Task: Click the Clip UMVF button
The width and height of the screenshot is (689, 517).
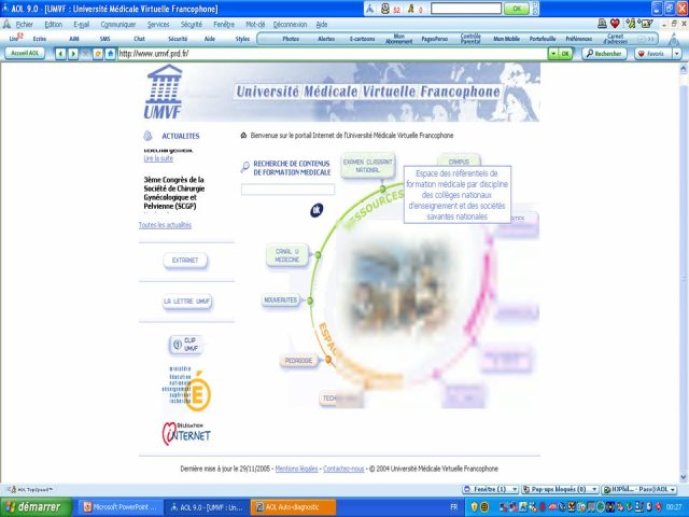Action: 185,344
